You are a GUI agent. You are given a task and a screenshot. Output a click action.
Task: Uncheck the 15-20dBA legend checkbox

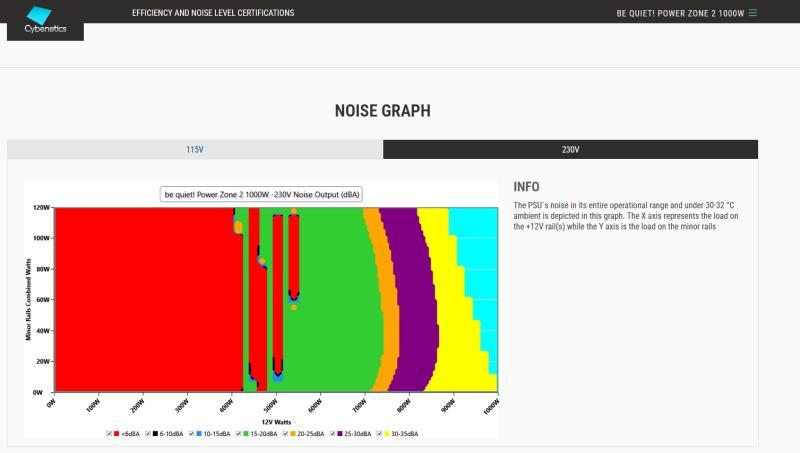[238, 434]
